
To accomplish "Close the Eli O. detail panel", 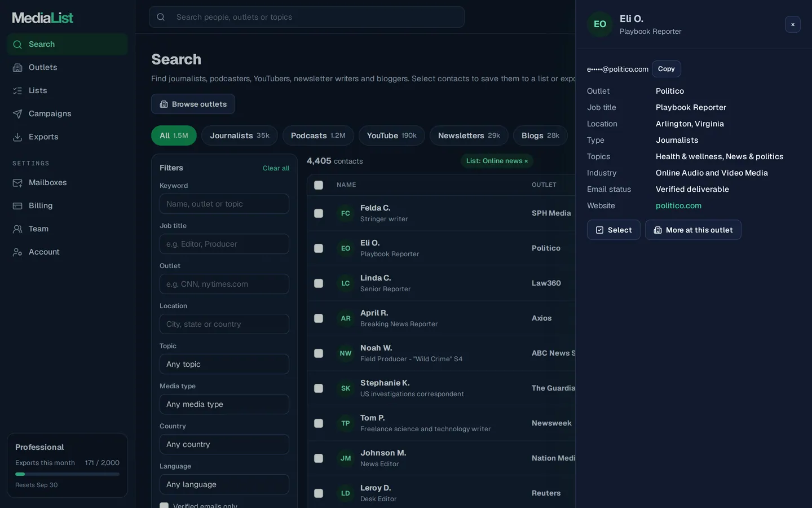I will (x=793, y=24).
